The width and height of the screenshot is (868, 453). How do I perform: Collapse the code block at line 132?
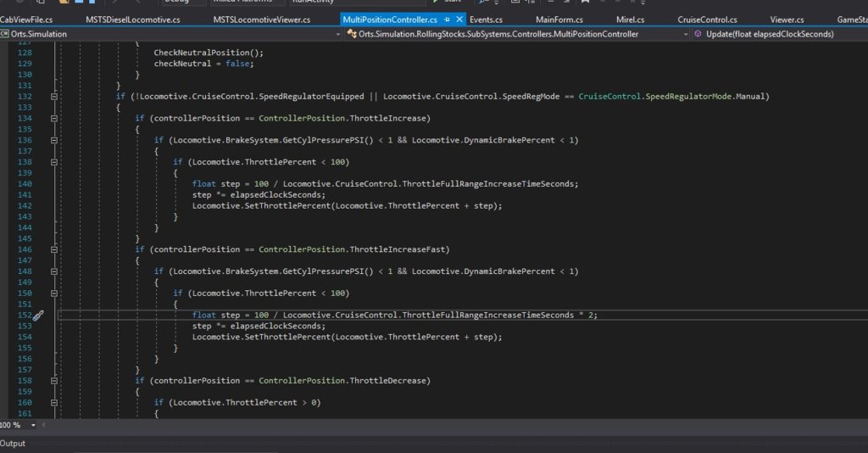(54, 97)
